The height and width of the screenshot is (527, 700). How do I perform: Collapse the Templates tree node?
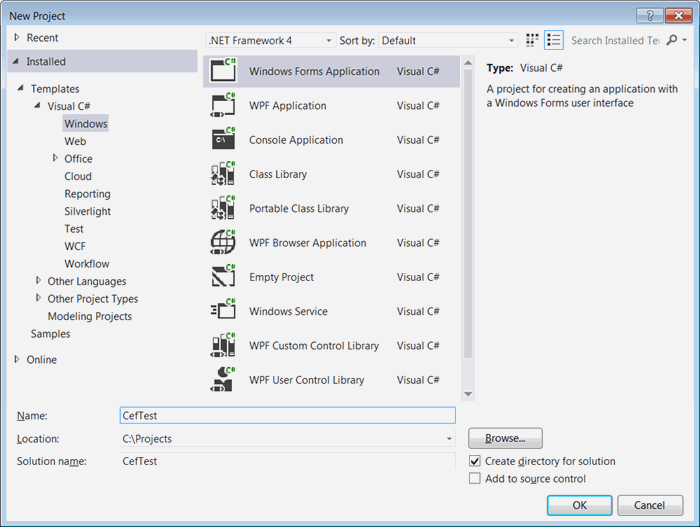point(21,88)
